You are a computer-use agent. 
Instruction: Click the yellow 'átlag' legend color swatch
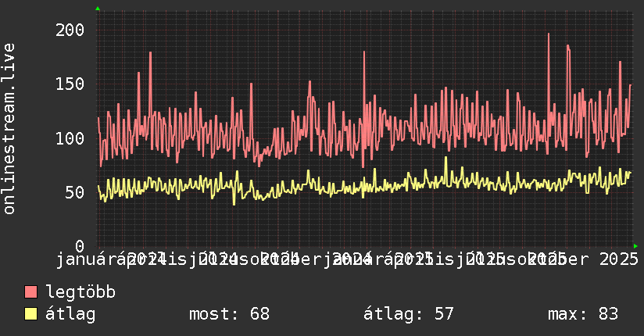[30, 314]
